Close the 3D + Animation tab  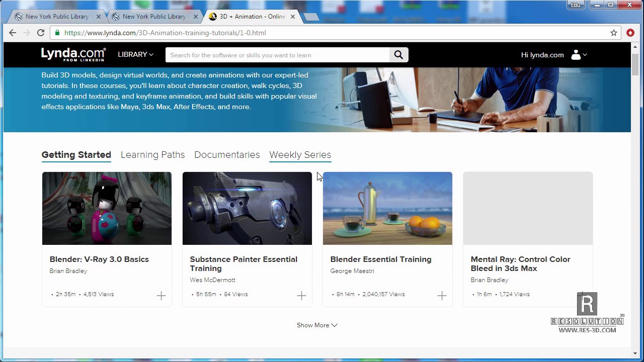(293, 17)
